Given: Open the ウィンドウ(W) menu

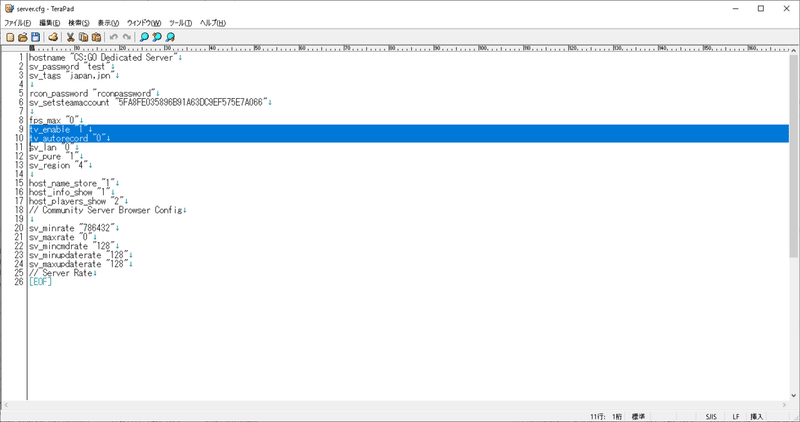Looking at the screenshot, I should [x=144, y=23].
